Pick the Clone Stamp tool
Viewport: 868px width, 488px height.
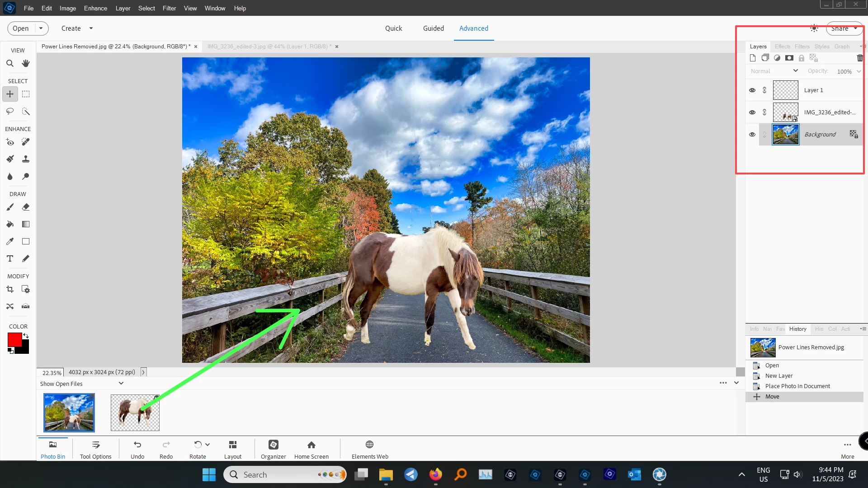pyautogui.click(x=26, y=159)
